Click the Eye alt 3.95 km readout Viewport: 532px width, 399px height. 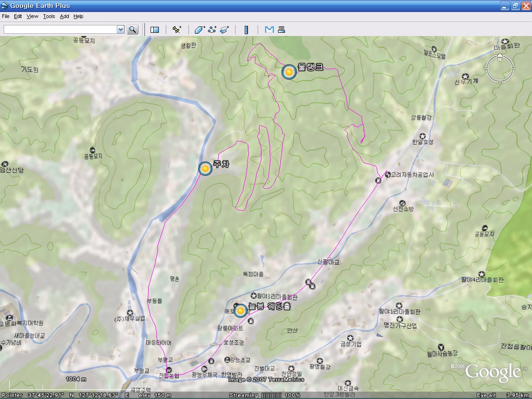(x=502, y=395)
